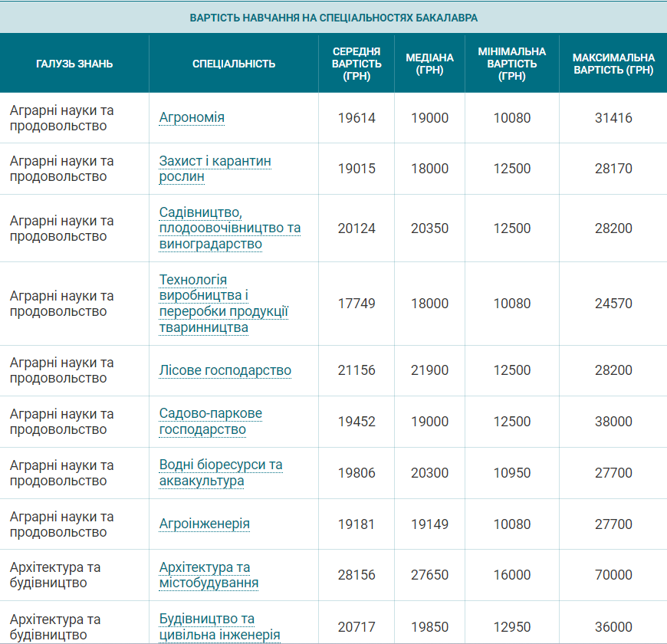Click the Медіана column header
Screen dimensions: 667x644
429,64
